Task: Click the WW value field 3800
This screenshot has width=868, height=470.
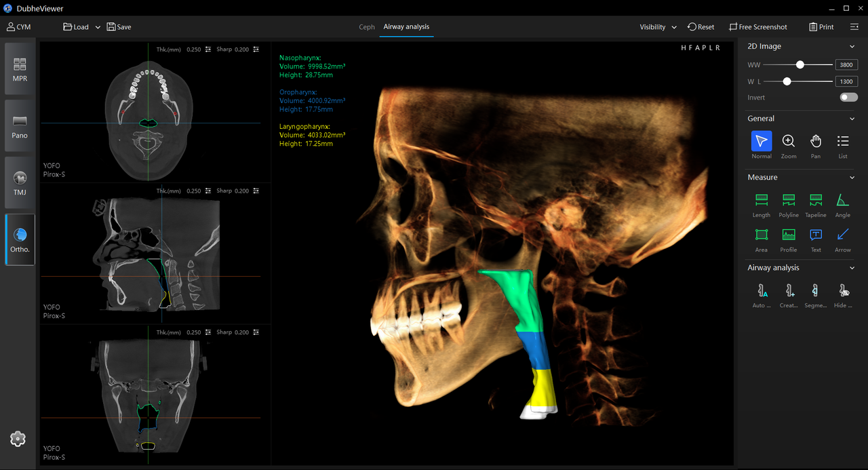Action: point(846,65)
